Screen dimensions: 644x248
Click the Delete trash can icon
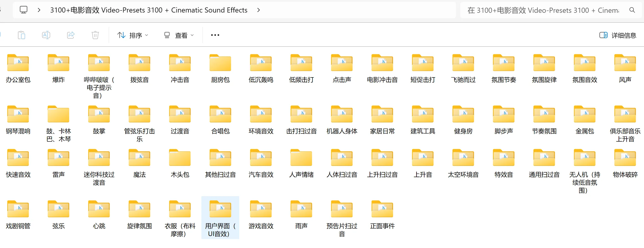[95, 35]
